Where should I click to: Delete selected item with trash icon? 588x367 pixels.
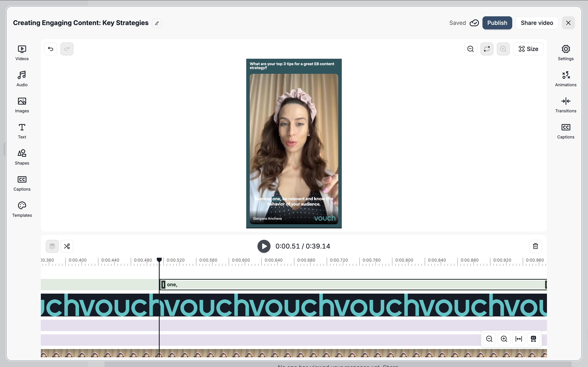[x=535, y=246]
